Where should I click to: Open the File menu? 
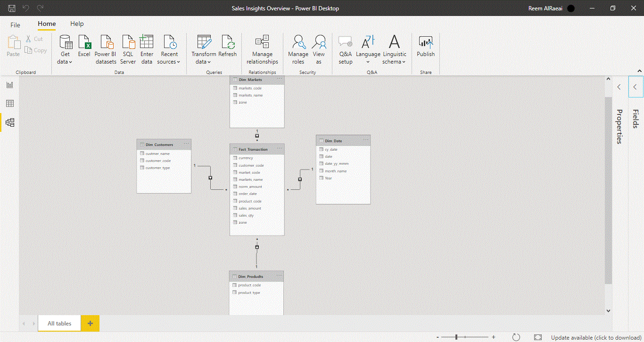(x=16, y=25)
